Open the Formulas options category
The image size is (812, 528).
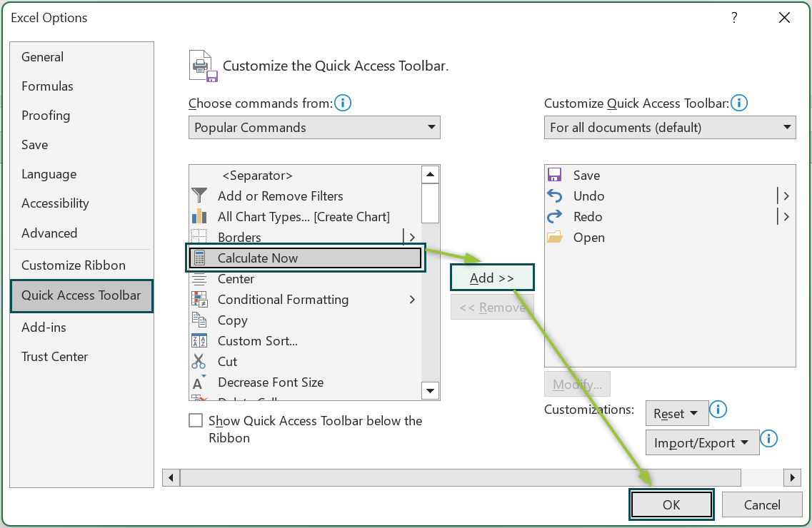point(81,86)
